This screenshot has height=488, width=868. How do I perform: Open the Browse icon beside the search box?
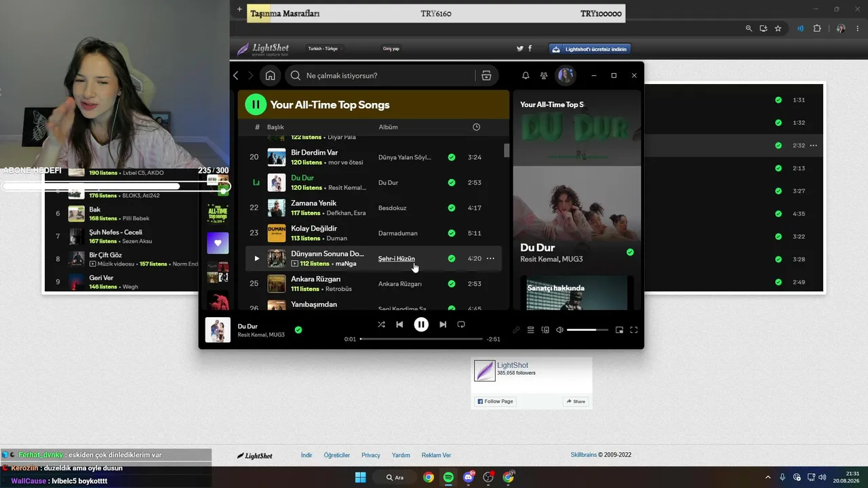click(x=486, y=76)
